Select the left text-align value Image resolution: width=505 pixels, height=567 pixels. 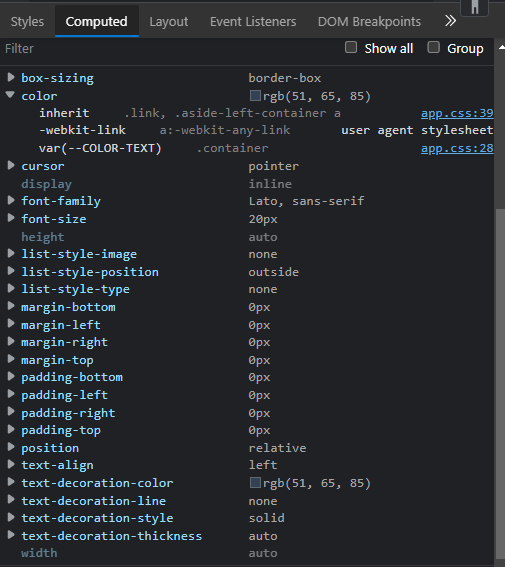263,465
